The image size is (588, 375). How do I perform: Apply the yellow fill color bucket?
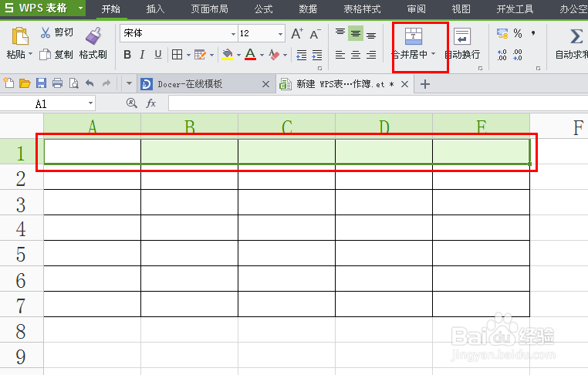[x=227, y=55]
